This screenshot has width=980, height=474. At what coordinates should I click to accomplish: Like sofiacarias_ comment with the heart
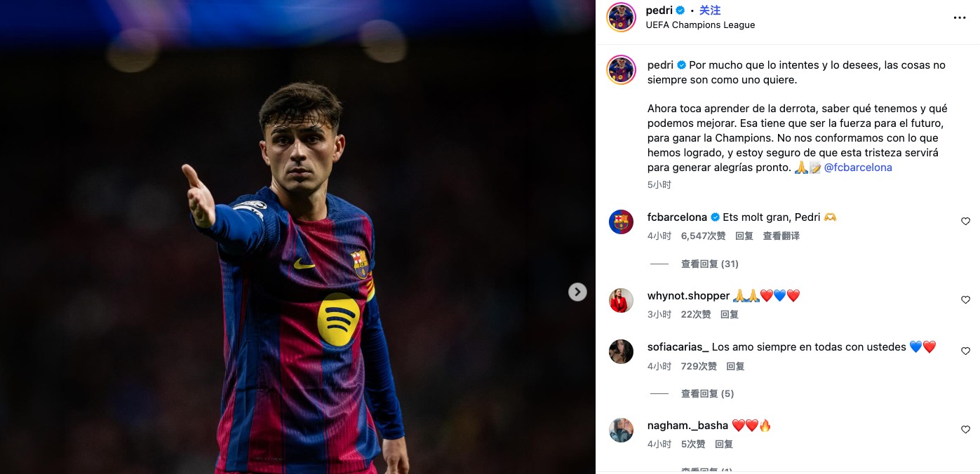click(x=965, y=351)
